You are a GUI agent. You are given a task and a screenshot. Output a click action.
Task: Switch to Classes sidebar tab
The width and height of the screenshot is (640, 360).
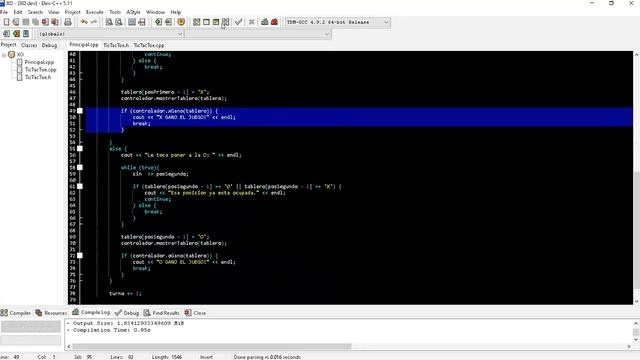pos(29,45)
